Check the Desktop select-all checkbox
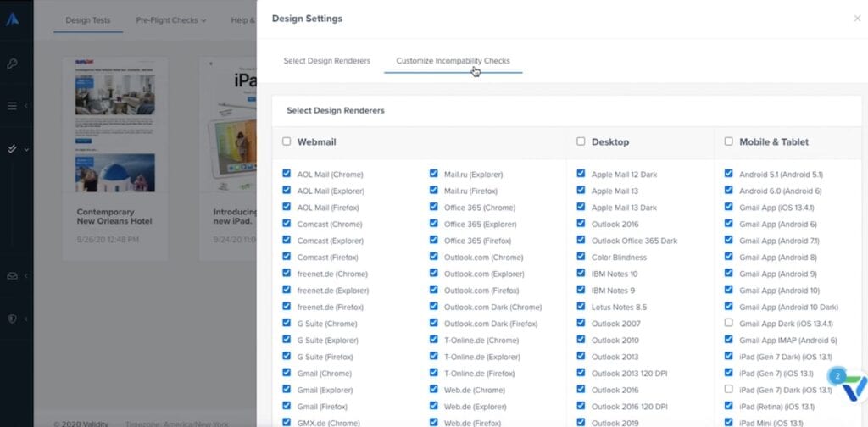The image size is (868, 427). point(580,141)
